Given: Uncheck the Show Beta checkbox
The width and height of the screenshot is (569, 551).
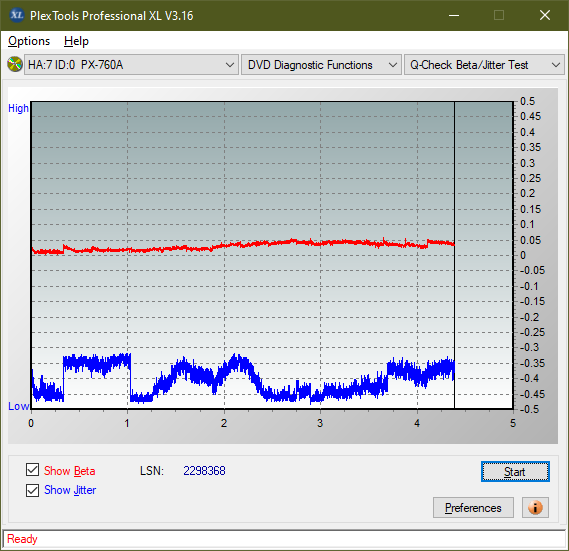Looking at the screenshot, I should 32,470.
